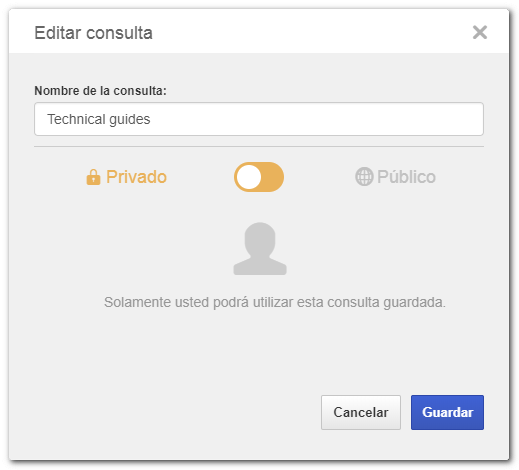Click the 'Technical guides' text in field
The width and height of the screenshot is (519, 470).
point(99,119)
